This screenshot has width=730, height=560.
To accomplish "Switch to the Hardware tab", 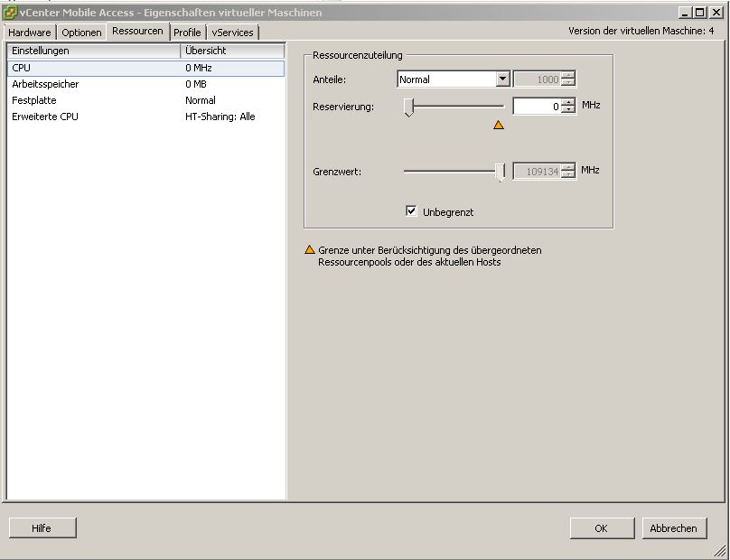I will [30, 33].
